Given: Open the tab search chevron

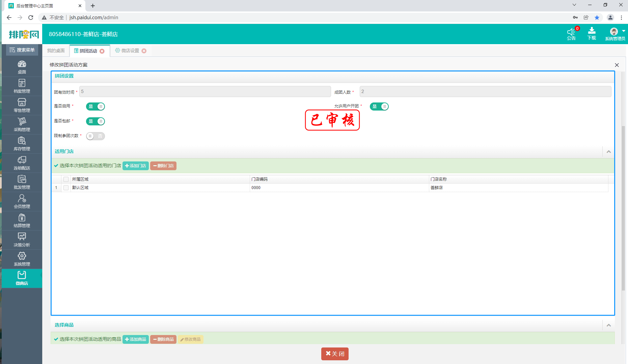Looking at the screenshot, I should click(x=574, y=5).
